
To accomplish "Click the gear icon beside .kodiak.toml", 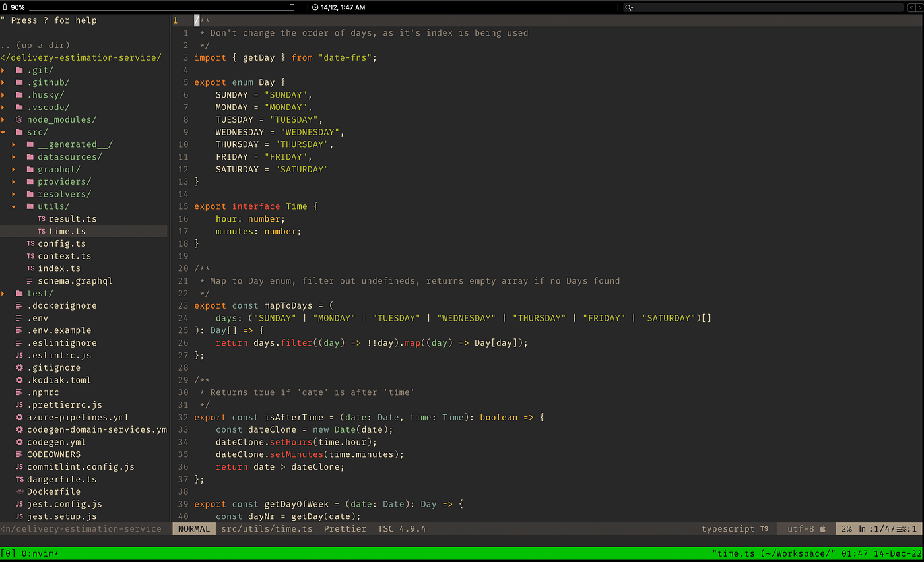I will (19, 380).
